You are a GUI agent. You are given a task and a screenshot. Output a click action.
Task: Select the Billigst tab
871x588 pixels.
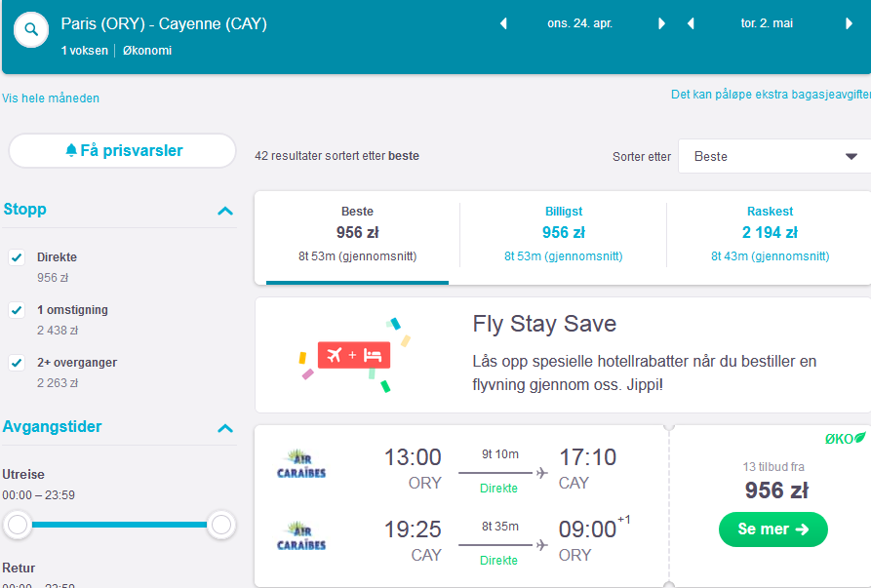pos(563,234)
